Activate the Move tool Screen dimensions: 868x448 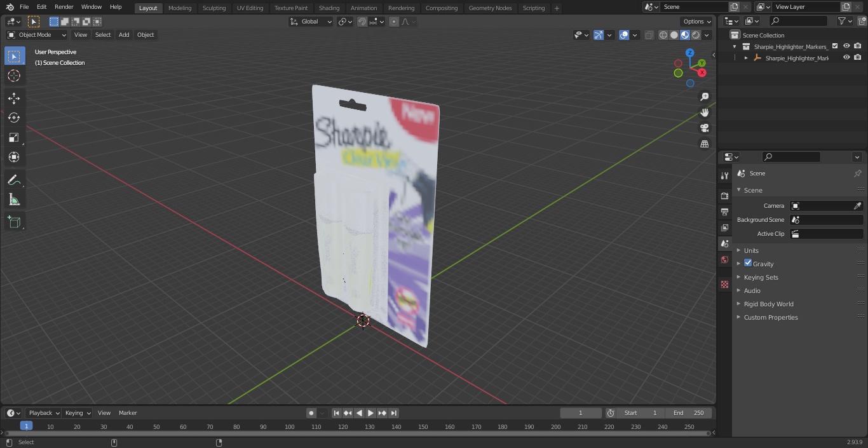coord(14,98)
